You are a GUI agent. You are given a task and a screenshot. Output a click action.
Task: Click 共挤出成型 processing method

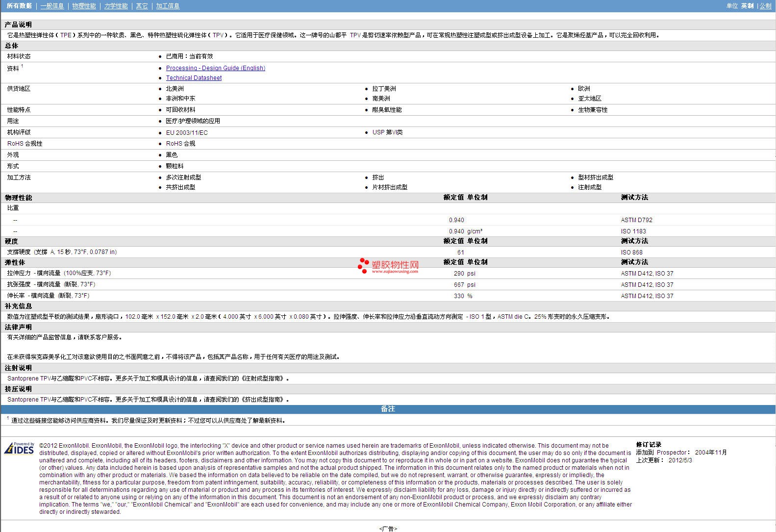pos(180,187)
